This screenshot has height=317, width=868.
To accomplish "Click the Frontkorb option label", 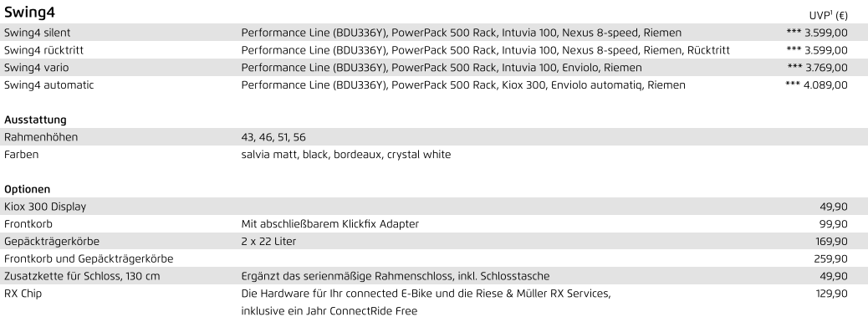I will click(x=28, y=224).
